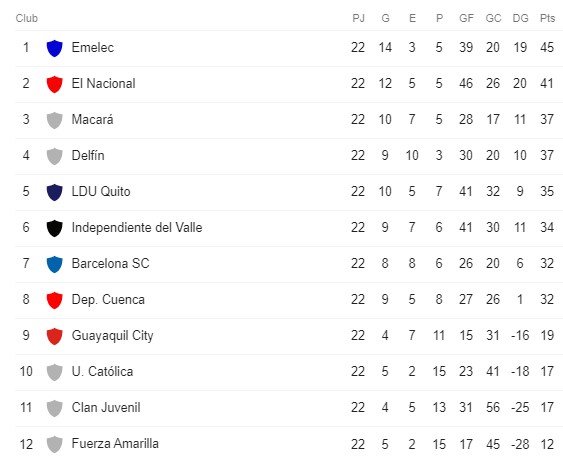The image size is (563, 467).
Task: Click the black Independiente del Valle shield
Action: coord(55,228)
